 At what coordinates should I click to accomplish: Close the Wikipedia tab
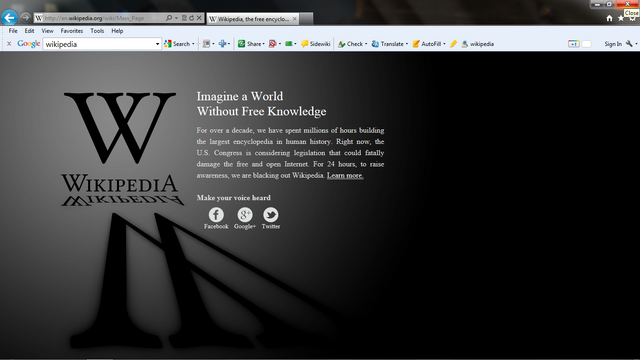tap(294, 19)
